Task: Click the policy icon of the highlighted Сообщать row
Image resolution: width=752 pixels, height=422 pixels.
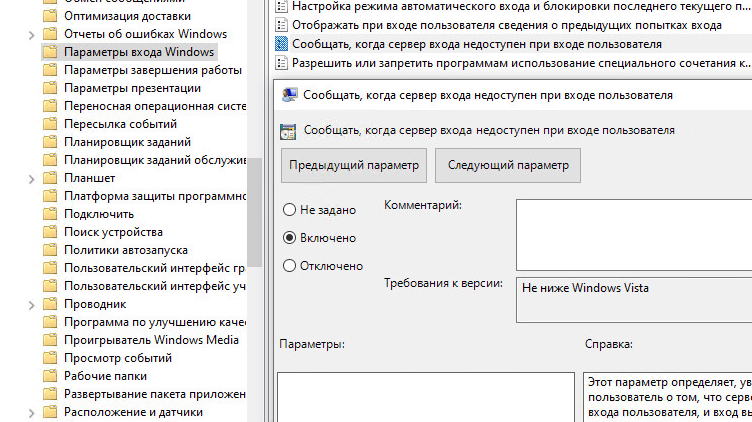Action: (281, 44)
